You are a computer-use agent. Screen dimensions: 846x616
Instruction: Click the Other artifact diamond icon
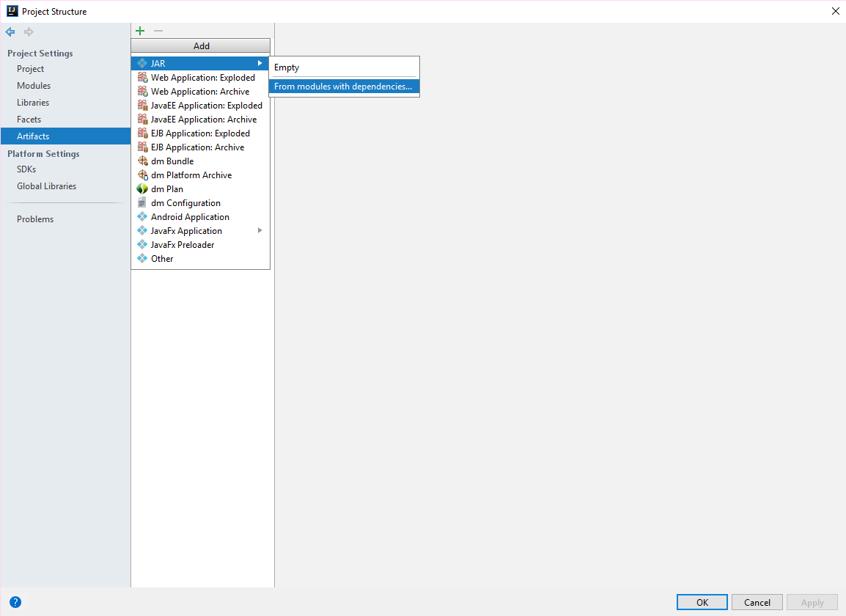click(x=142, y=259)
